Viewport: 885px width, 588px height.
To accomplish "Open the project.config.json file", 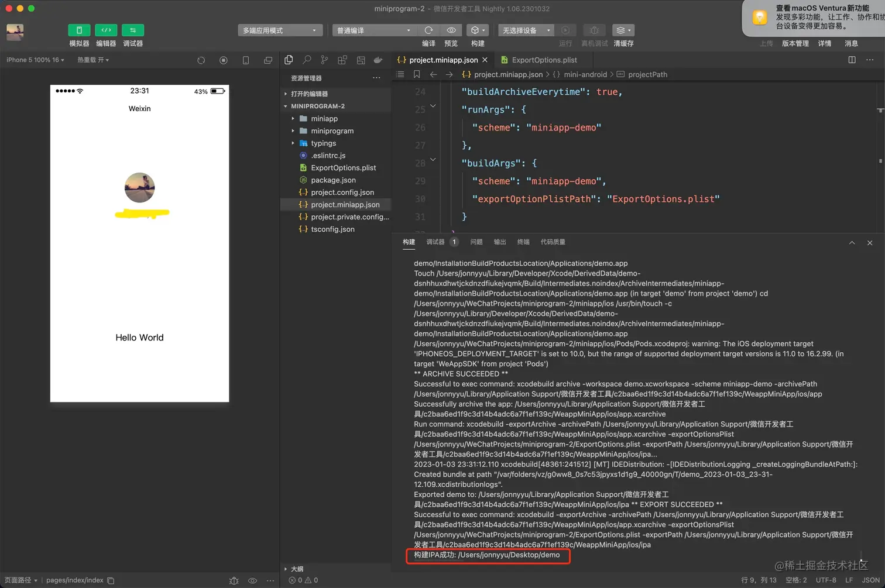I will 335,192.
